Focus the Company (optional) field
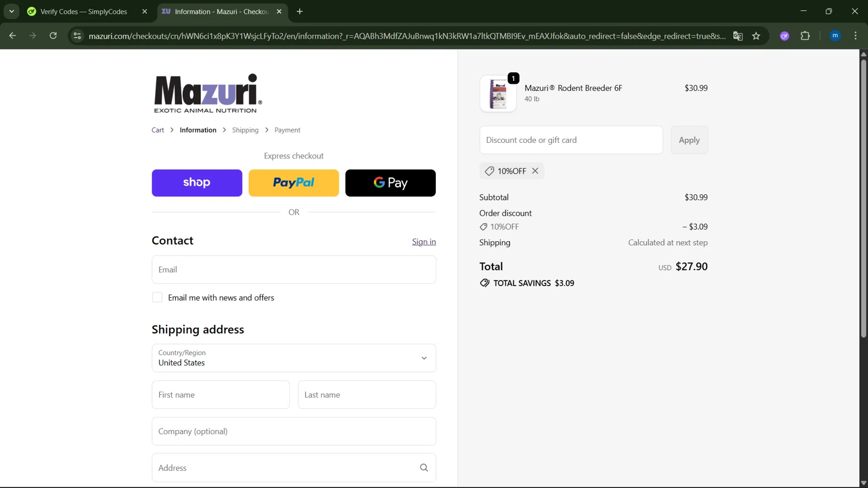This screenshot has width=868, height=488. click(x=294, y=431)
